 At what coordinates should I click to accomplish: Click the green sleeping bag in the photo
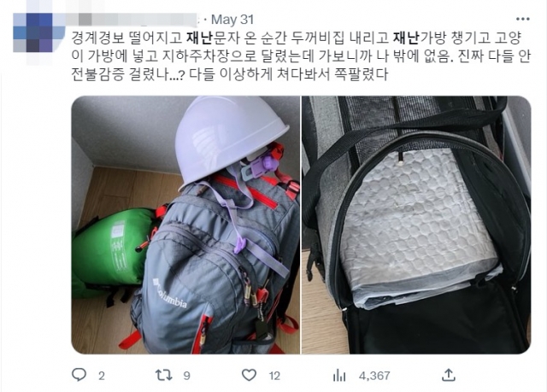[112, 251]
